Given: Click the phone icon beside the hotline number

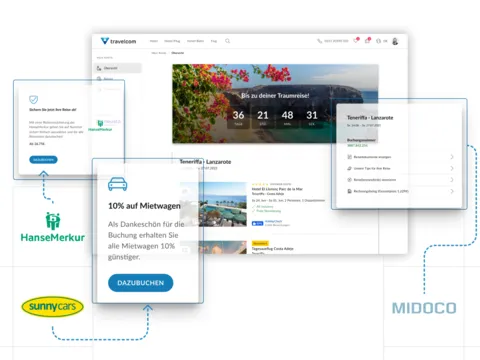Looking at the screenshot, I should (319, 41).
